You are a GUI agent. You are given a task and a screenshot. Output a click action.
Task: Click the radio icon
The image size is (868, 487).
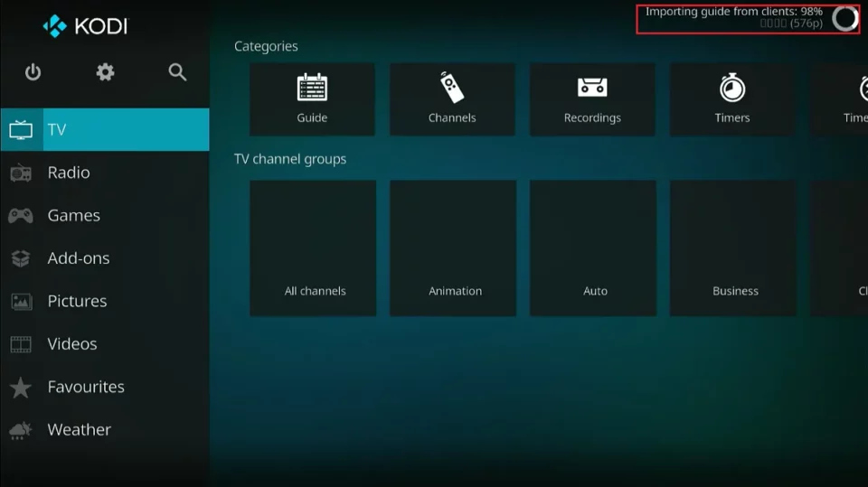pyautogui.click(x=21, y=173)
